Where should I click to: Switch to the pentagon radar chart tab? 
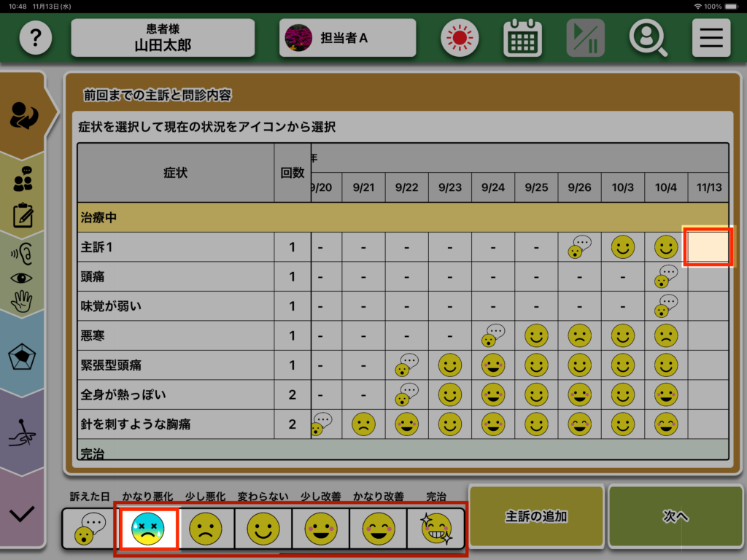pyautogui.click(x=23, y=357)
